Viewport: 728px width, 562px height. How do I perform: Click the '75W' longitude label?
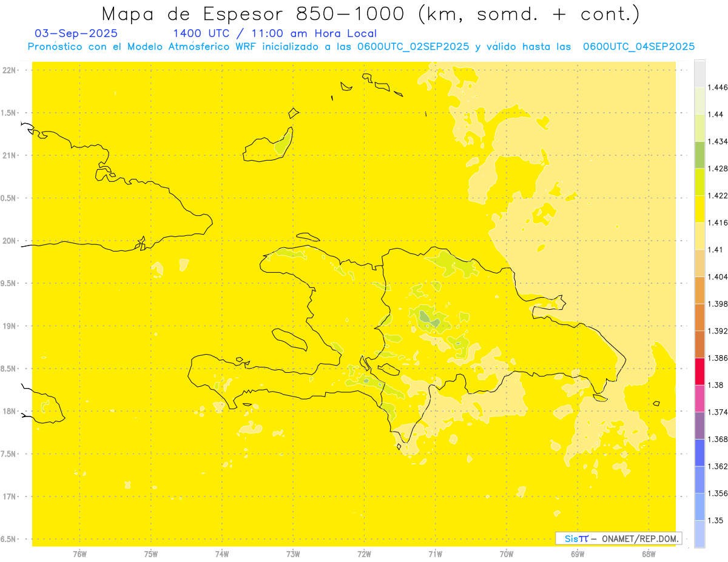click(151, 554)
